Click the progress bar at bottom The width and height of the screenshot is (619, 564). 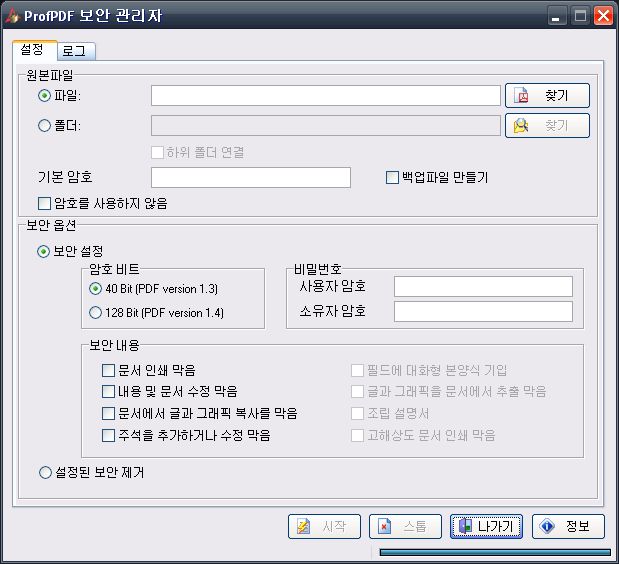click(x=495, y=552)
